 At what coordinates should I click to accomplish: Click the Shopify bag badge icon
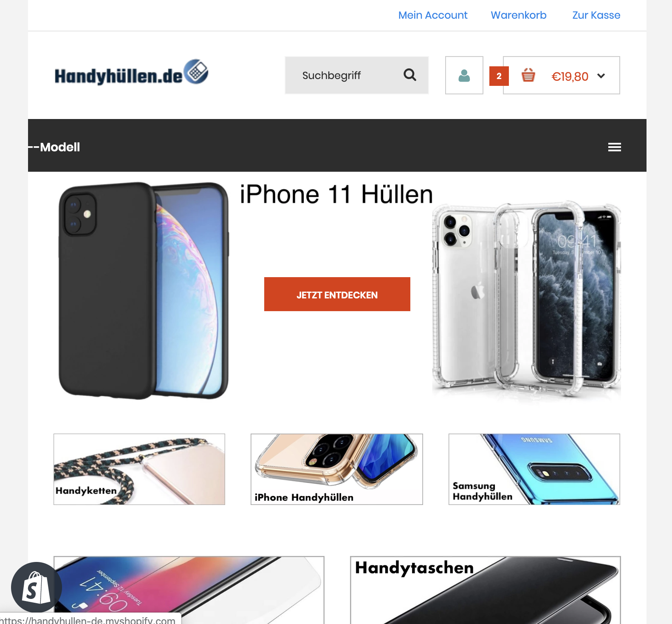click(x=37, y=587)
